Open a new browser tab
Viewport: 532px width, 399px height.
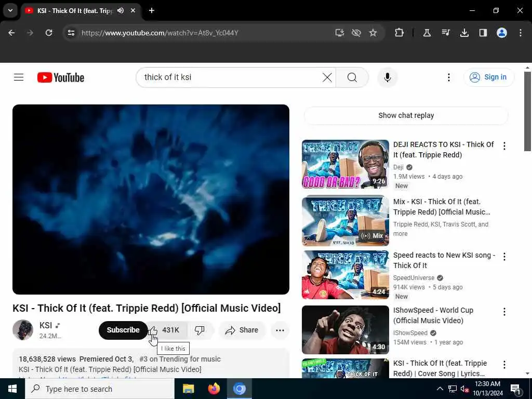tap(152, 10)
